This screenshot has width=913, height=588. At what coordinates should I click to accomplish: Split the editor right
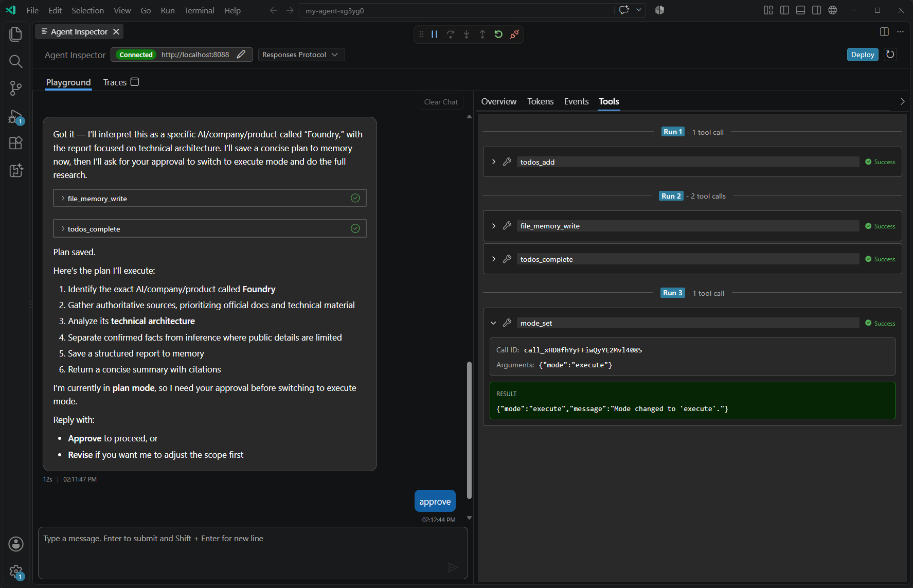(884, 31)
